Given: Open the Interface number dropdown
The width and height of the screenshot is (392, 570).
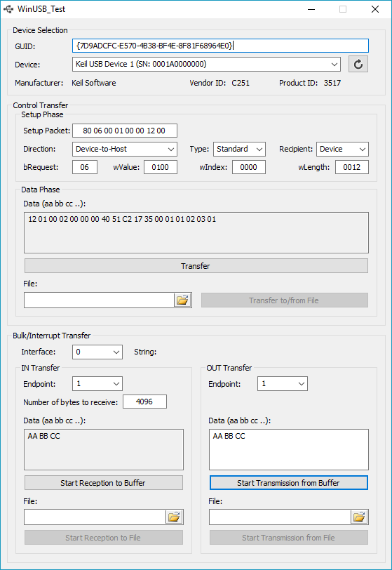Looking at the screenshot, I should tap(97, 352).
